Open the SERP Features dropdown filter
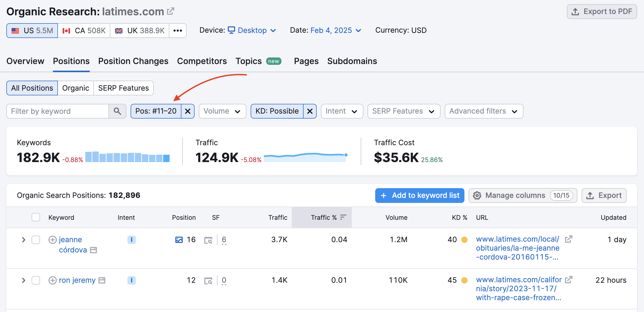 coord(403,111)
